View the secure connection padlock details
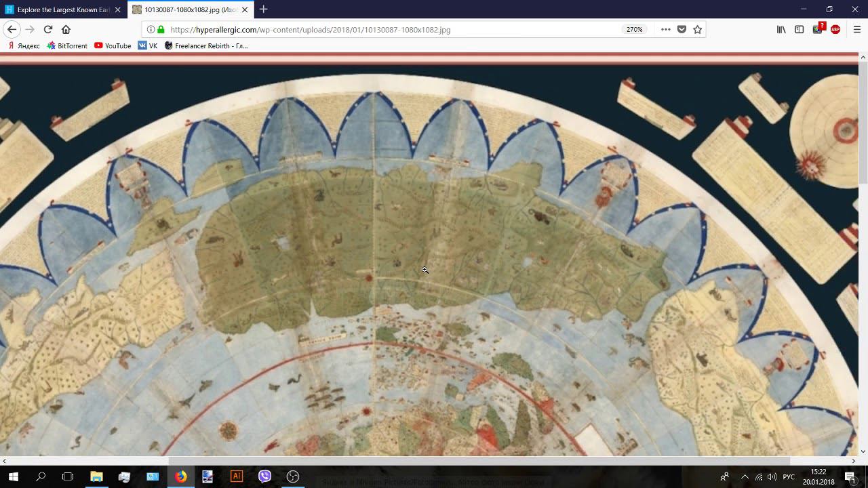868x488 pixels. coord(161,30)
